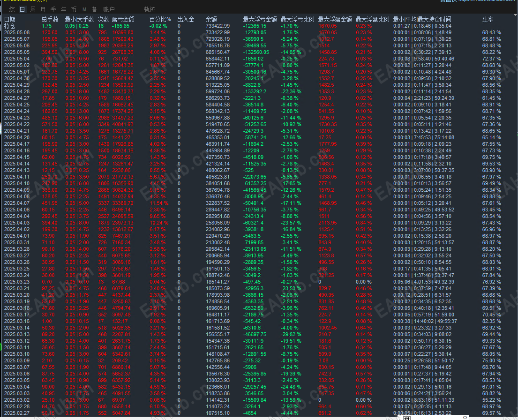Select holding time 0:05:06 | 4:01:53 | 49:32:39

423,282
